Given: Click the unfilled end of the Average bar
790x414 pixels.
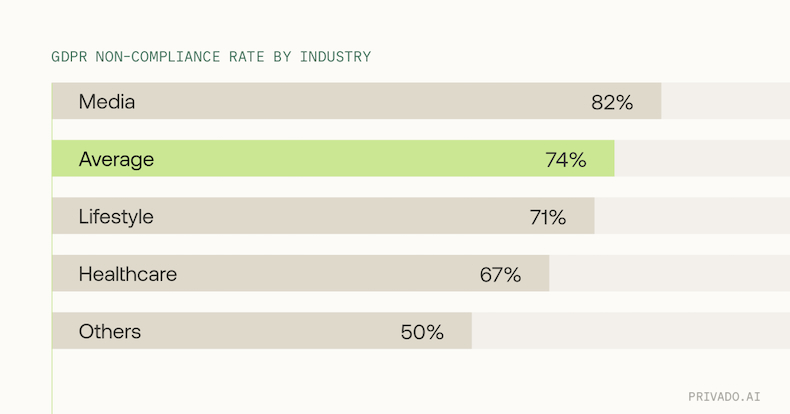Looking at the screenshot, I should click(701, 159).
